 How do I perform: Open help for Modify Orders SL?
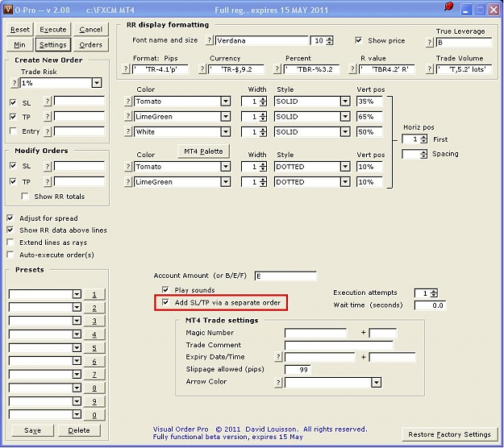click(48, 166)
